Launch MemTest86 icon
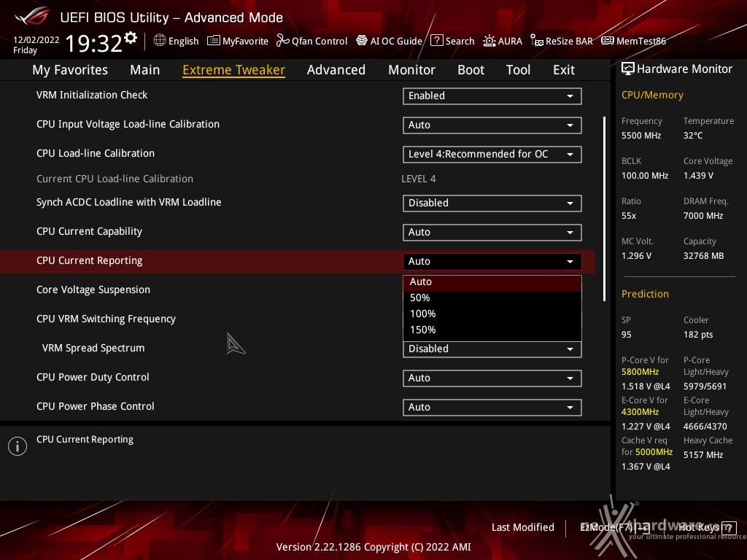 [x=608, y=41]
